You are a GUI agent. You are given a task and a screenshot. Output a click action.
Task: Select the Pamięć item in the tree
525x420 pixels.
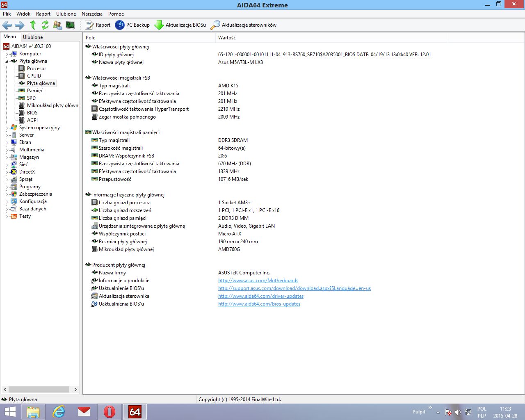click(x=35, y=91)
